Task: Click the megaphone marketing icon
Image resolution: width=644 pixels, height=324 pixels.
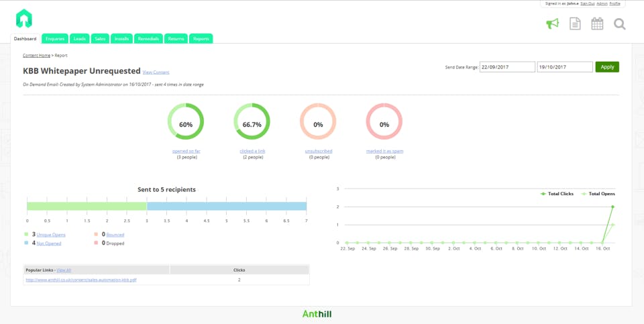Action: (x=552, y=24)
